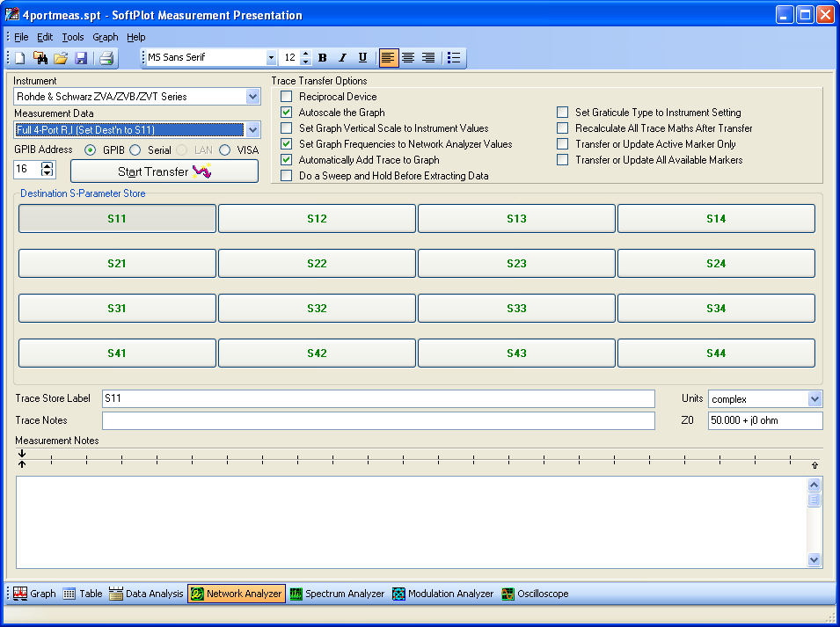Switch to the Spectrum Analyzer tab
The height and width of the screenshot is (627, 840).
[x=337, y=594]
